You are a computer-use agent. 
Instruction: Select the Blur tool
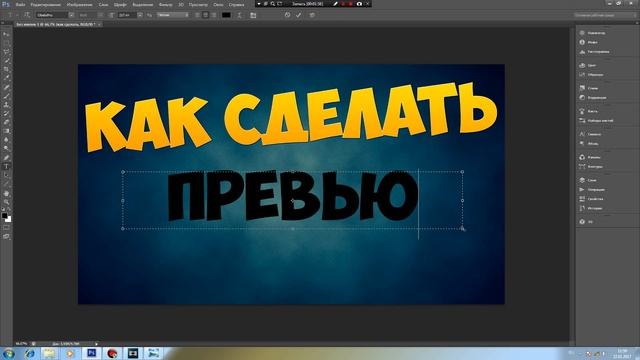(x=6, y=140)
